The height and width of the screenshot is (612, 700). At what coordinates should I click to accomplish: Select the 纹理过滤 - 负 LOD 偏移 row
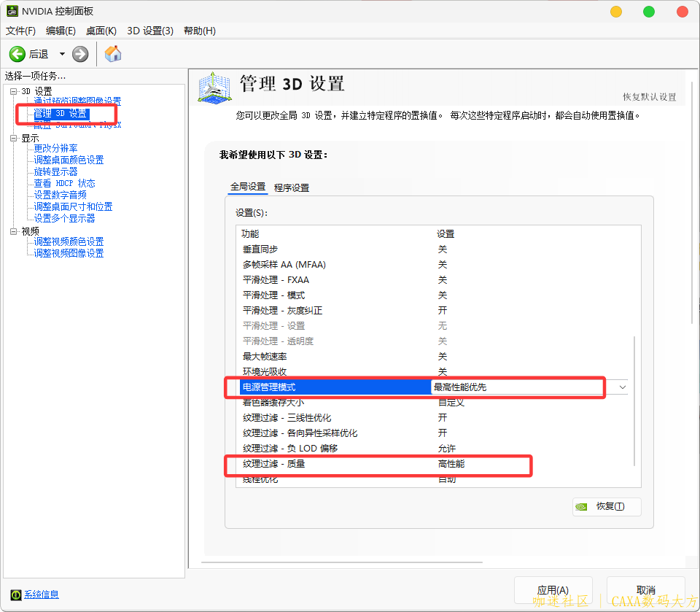tap(435, 448)
